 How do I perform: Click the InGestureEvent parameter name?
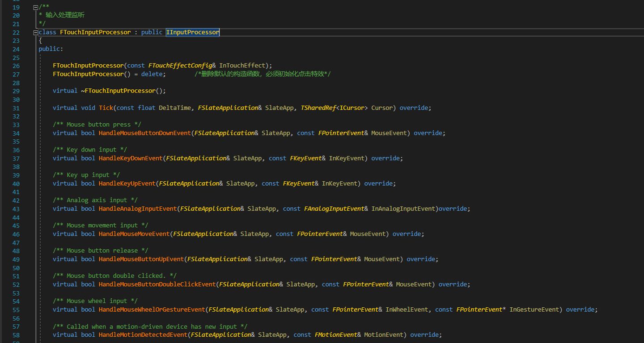point(534,309)
